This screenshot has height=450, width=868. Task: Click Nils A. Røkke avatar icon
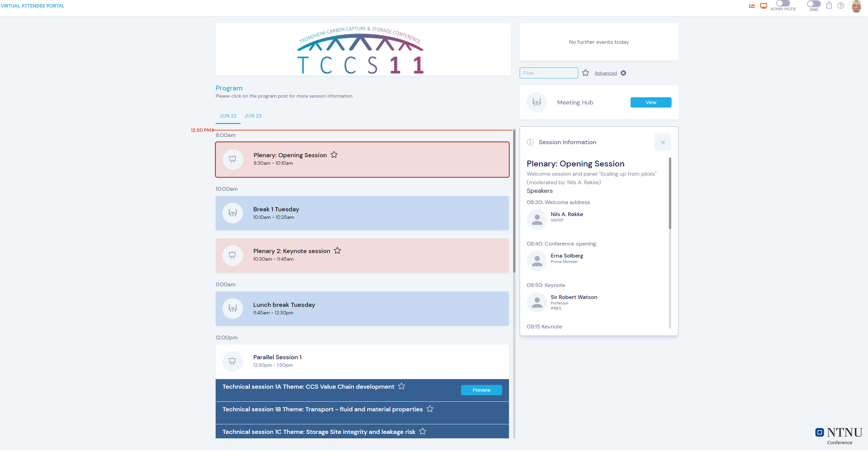point(537,220)
